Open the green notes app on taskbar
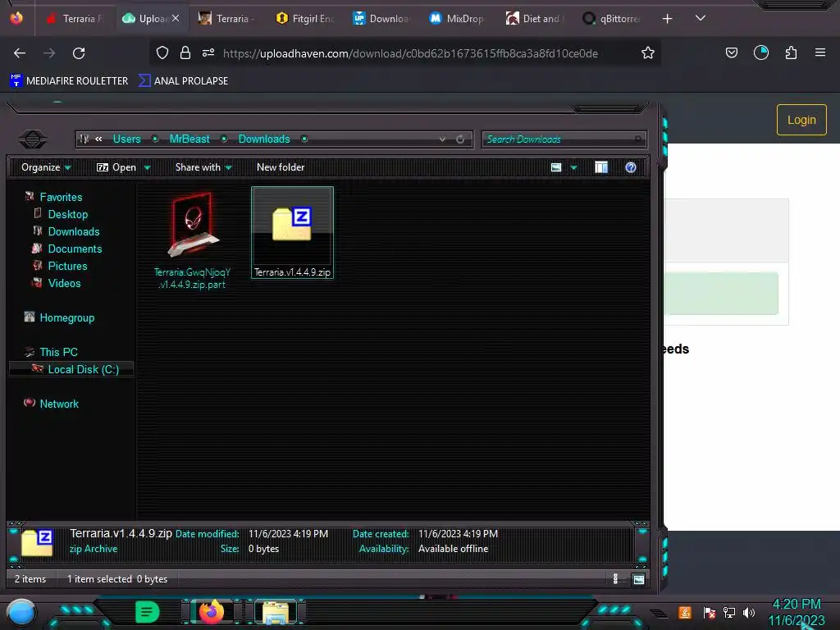Screen dimensions: 840x630 [x=148, y=612]
